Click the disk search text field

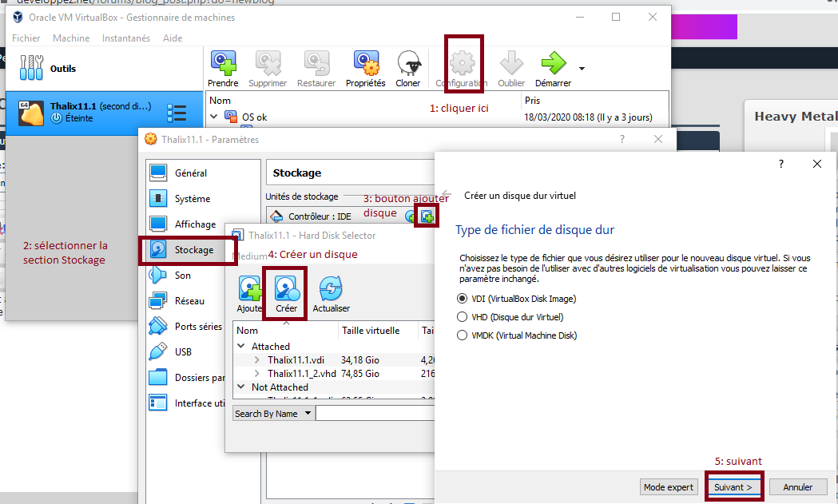[x=375, y=414]
